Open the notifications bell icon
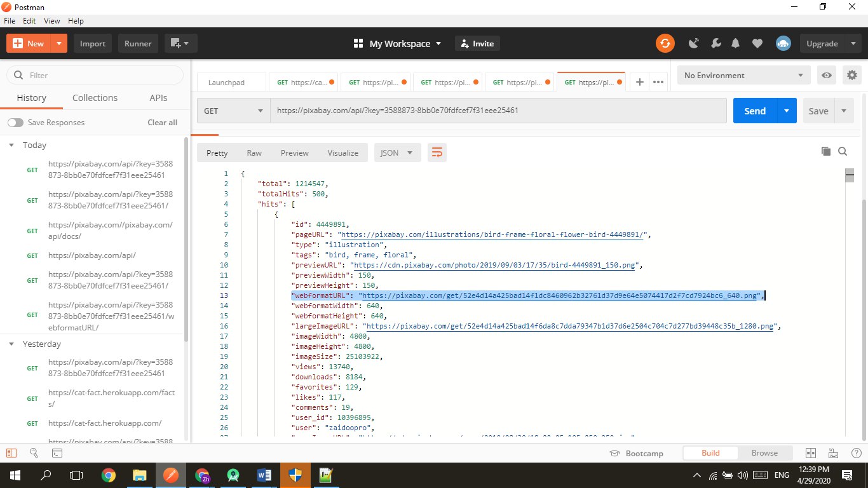This screenshot has width=868, height=488. (x=736, y=43)
